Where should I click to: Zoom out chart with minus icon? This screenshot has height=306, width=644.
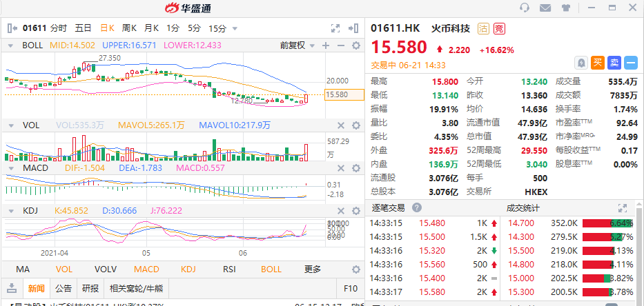[x=340, y=45]
